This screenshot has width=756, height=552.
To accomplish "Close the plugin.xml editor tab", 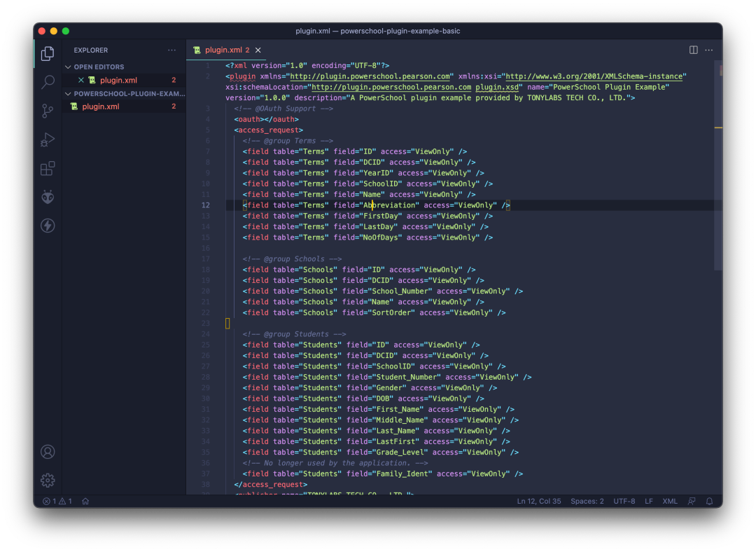I will pos(258,50).
